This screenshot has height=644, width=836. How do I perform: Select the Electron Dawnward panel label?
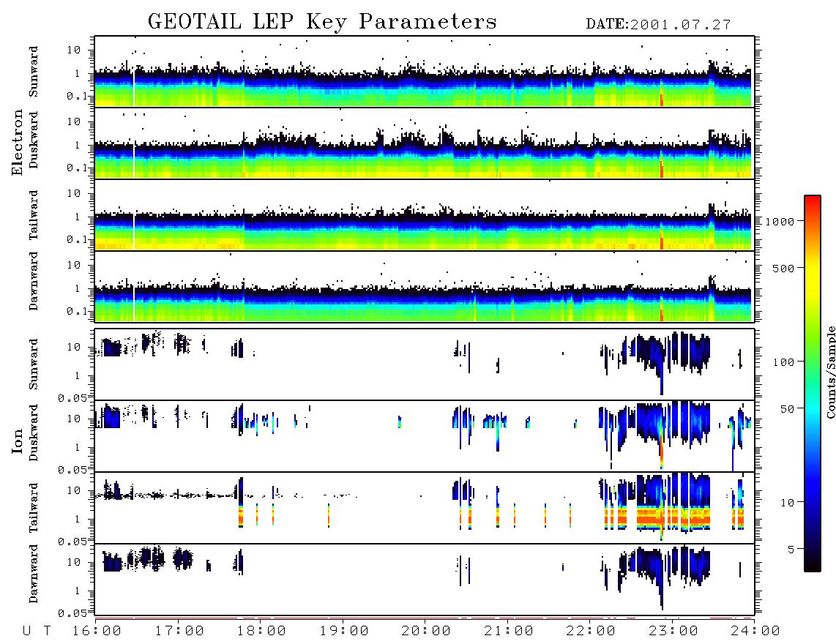click(x=34, y=282)
